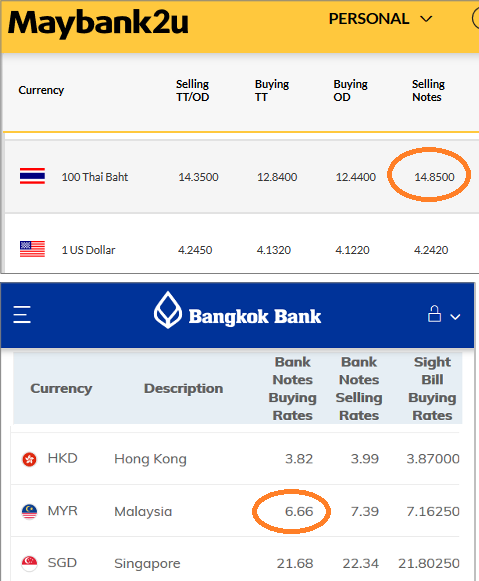Click the lock login icon
This screenshot has height=581, width=479.
click(x=434, y=314)
